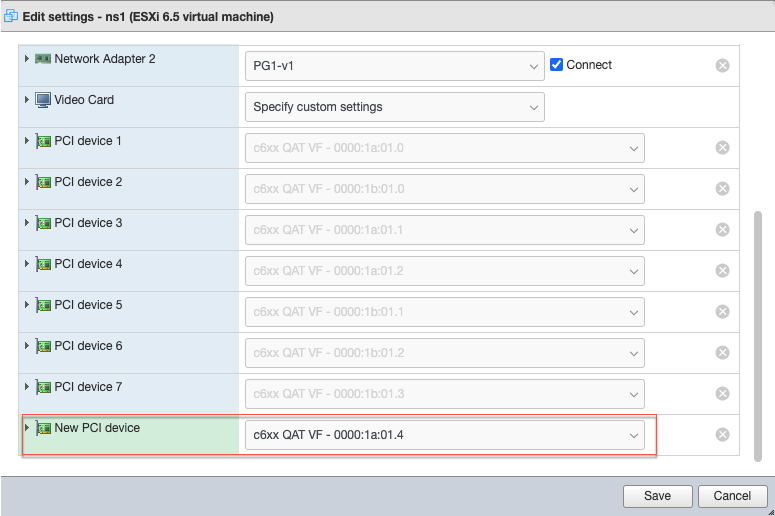Select the PCI device 1 label
775x516 pixels.
tap(88, 141)
